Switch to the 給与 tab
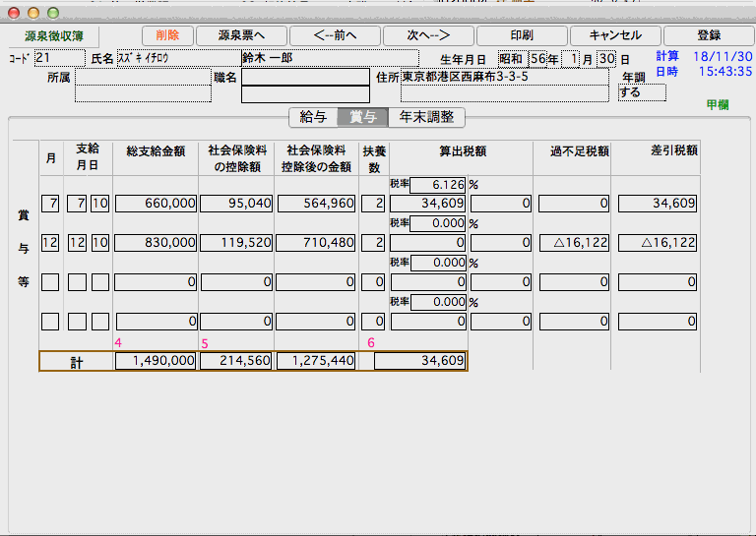Viewport: 756px width, 536px height. click(314, 117)
